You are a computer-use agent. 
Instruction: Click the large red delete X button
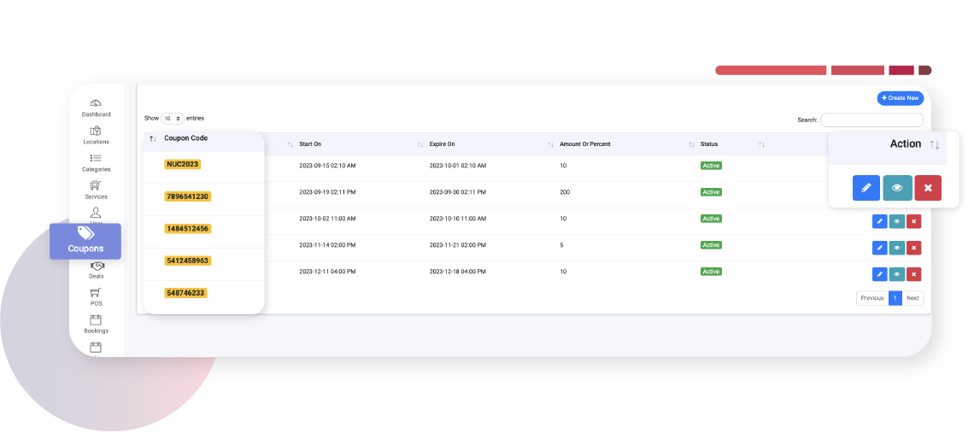coord(927,188)
